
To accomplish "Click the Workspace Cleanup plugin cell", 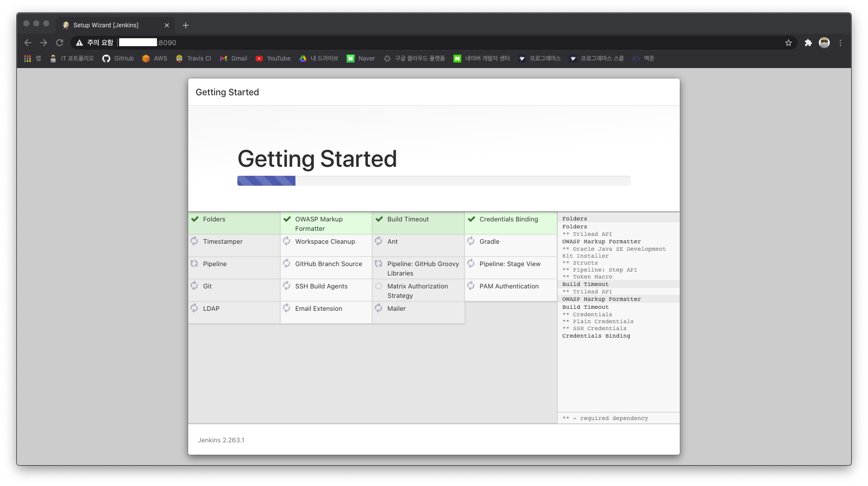I will click(x=326, y=245).
